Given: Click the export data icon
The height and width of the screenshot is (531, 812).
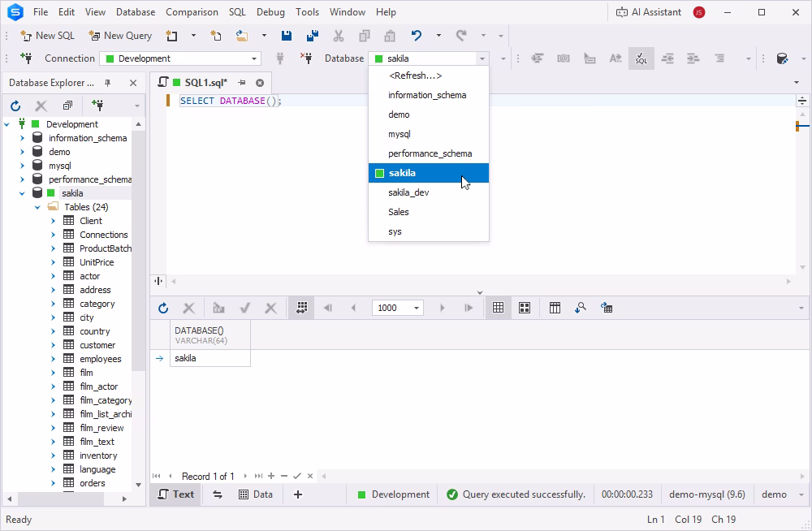Looking at the screenshot, I should 607,308.
